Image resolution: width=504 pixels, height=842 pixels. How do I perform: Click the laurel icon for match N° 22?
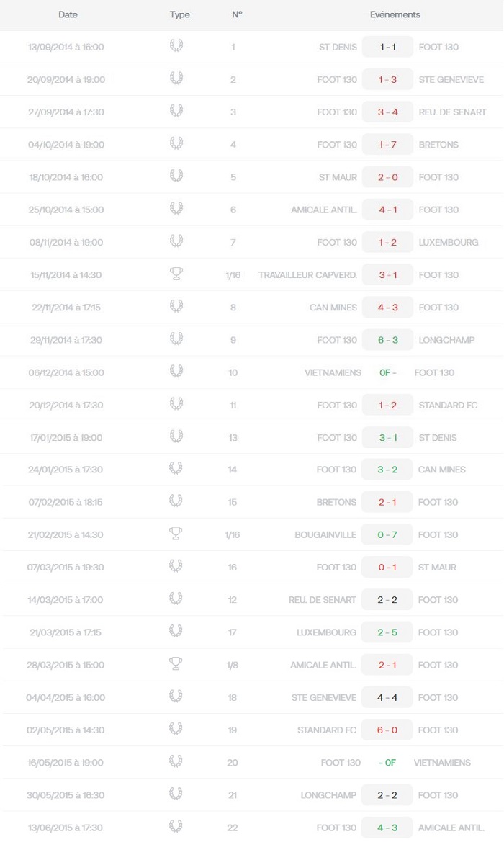click(176, 826)
